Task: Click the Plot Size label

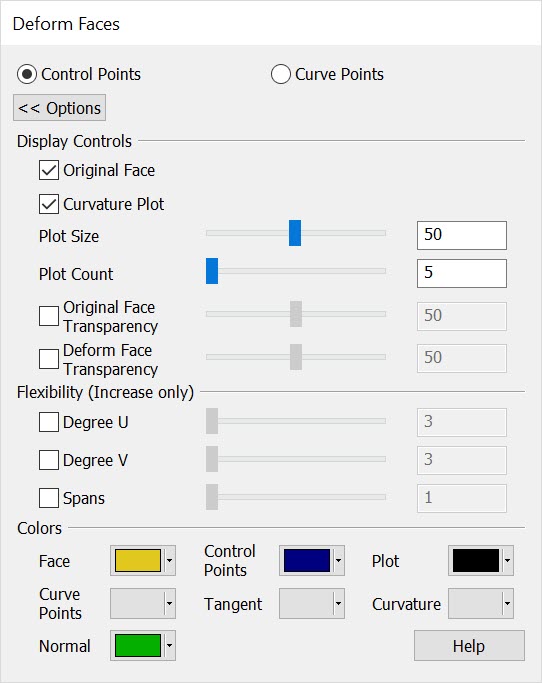Action: point(69,236)
